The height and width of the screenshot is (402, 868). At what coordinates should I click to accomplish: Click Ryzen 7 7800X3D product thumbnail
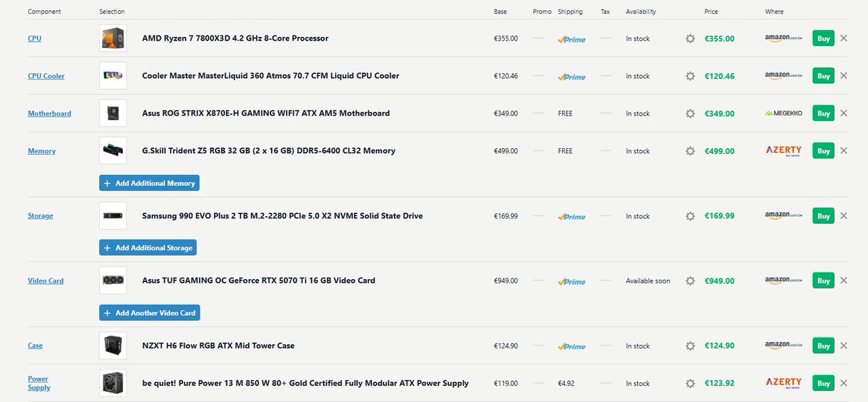pyautogui.click(x=113, y=38)
